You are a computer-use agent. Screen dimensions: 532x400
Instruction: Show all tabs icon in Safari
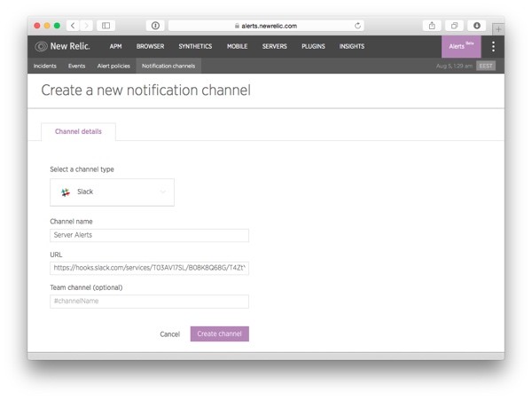[x=454, y=26]
